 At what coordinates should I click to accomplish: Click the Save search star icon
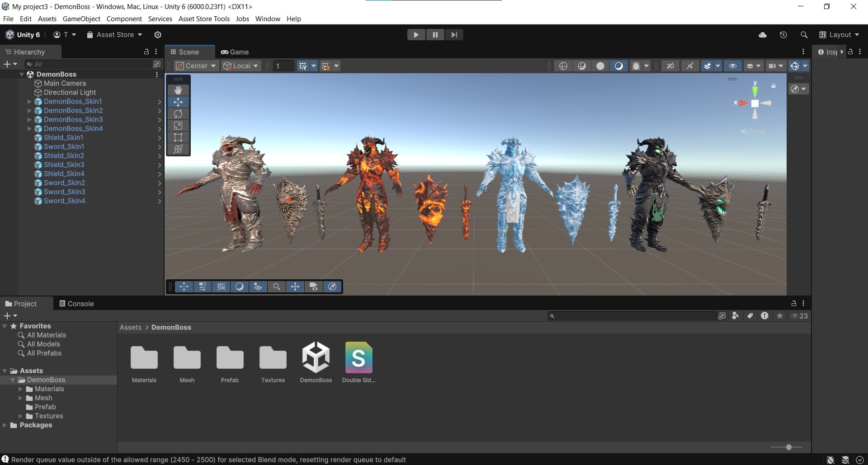(780, 316)
